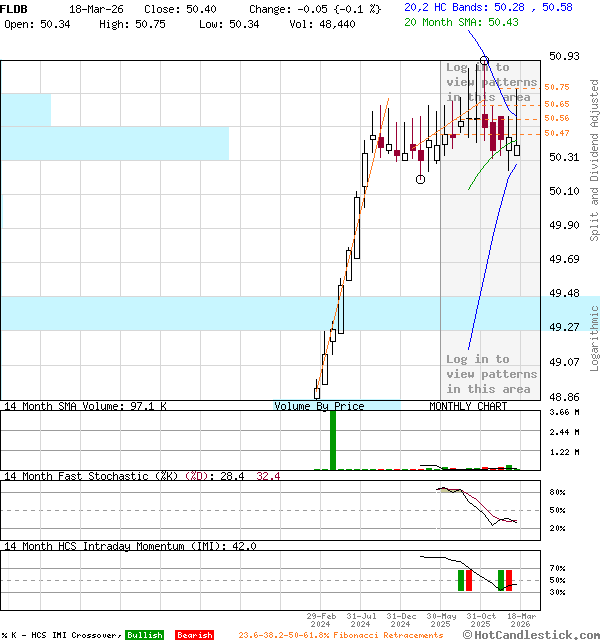Click the lower 'Log in to view patterns' text
This screenshot has height=640, width=600.
pyautogui.click(x=491, y=374)
